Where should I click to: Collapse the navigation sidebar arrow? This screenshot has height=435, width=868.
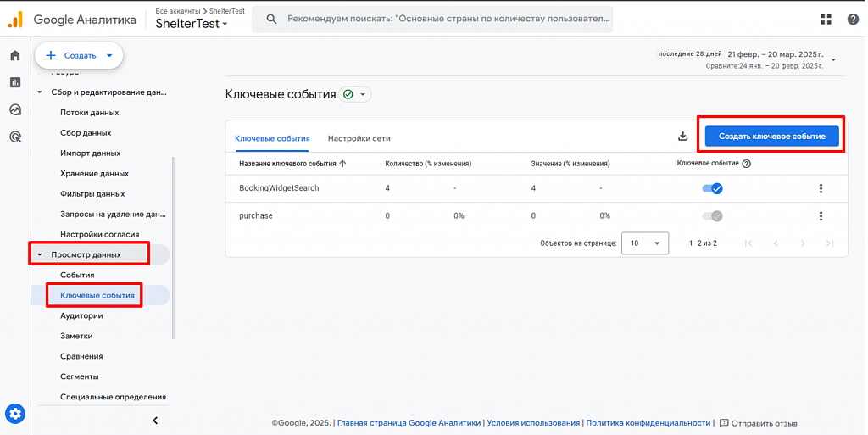point(156,421)
